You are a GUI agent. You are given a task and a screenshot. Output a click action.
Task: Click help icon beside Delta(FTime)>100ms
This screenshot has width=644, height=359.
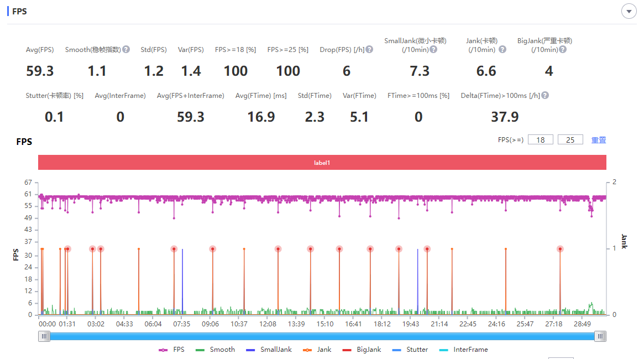pos(545,96)
